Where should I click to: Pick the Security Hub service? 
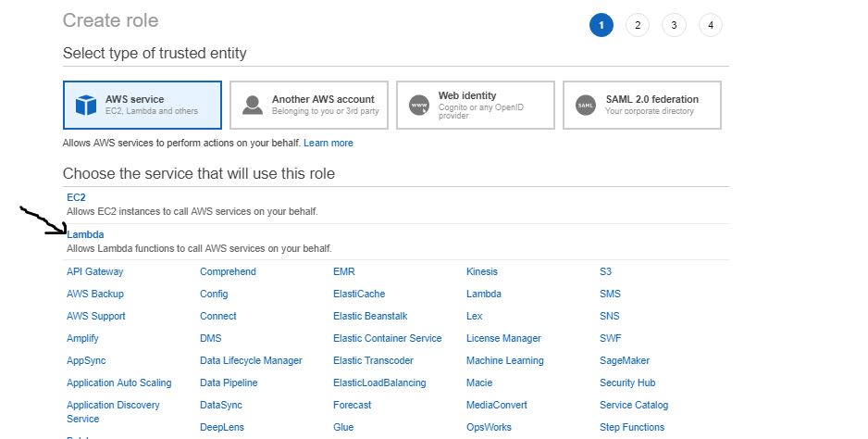(627, 383)
